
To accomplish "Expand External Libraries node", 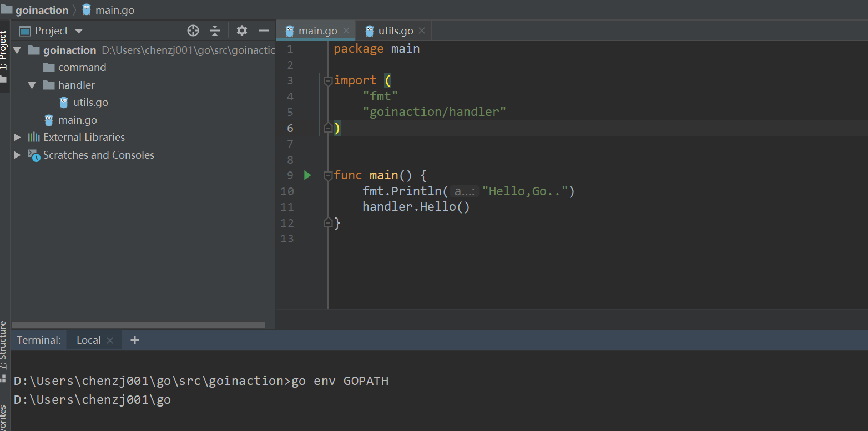I will (17, 138).
